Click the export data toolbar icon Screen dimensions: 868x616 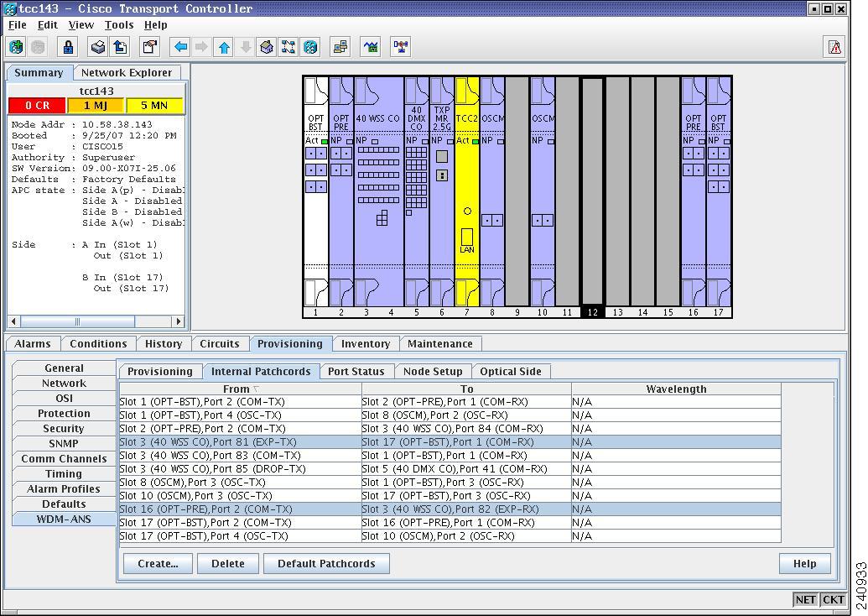pyautogui.click(x=120, y=47)
